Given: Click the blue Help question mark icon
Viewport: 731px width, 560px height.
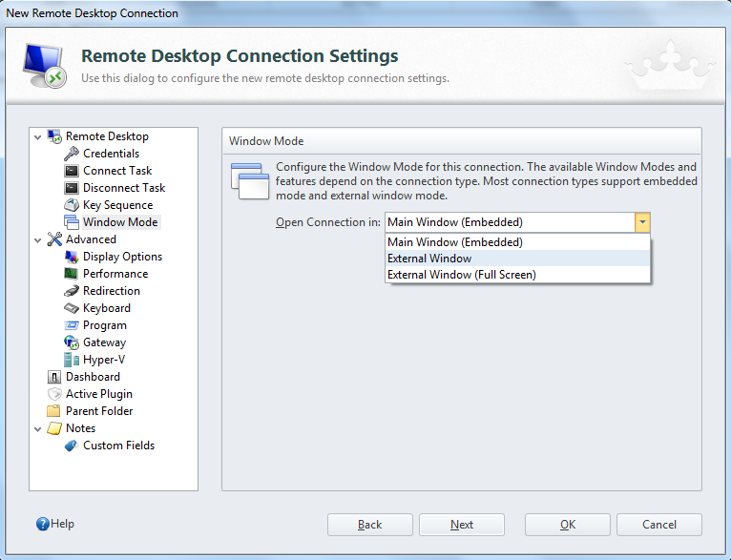Looking at the screenshot, I should [x=43, y=524].
